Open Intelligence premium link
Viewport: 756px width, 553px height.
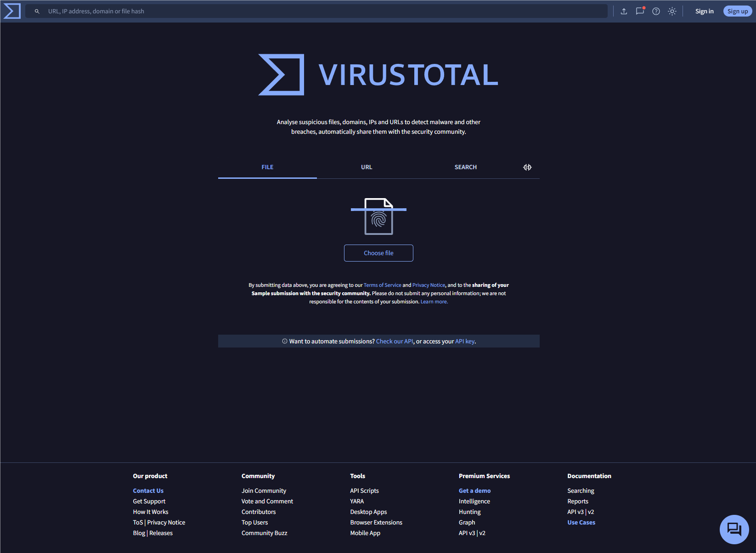(474, 502)
